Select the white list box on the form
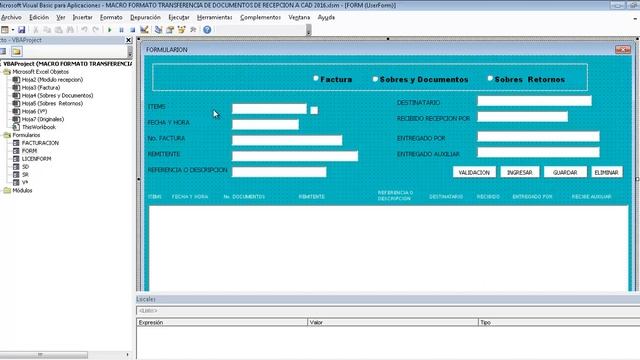Viewport: 640px width, 360px height. tap(389, 248)
